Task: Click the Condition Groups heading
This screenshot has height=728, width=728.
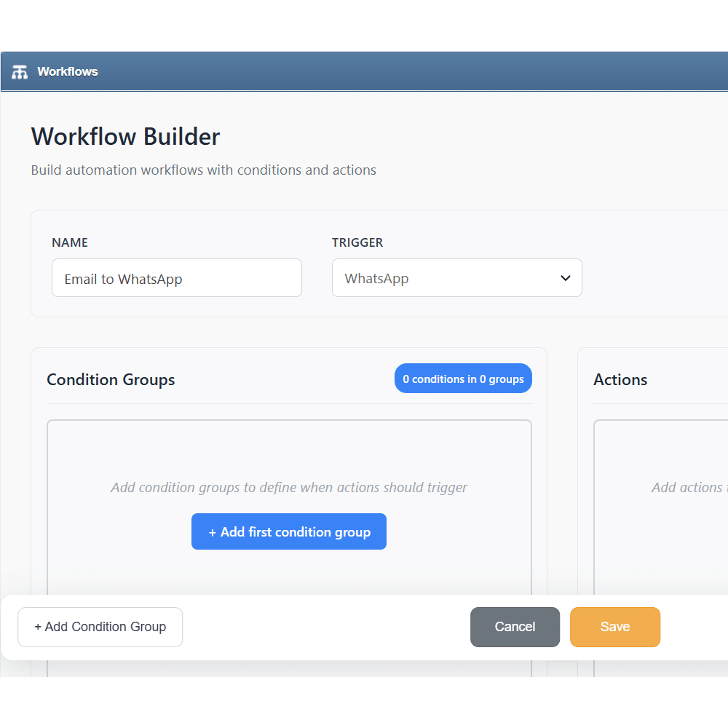Action: tap(111, 379)
